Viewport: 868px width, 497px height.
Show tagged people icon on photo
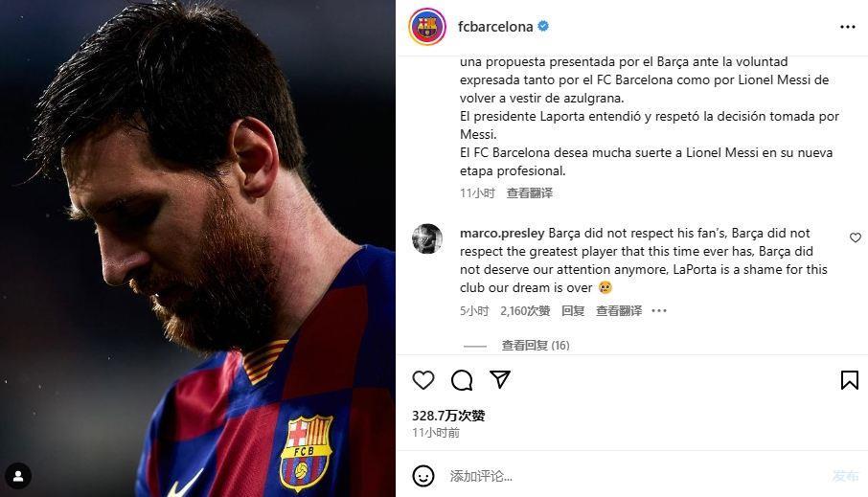pos(18,476)
